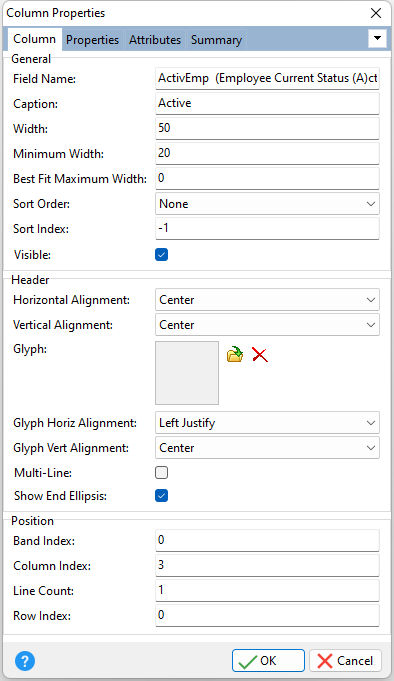Screen dimensions: 394x681
Task: Uncheck Show End Ellipsis
Action: pyautogui.click(x=162, y=496)
